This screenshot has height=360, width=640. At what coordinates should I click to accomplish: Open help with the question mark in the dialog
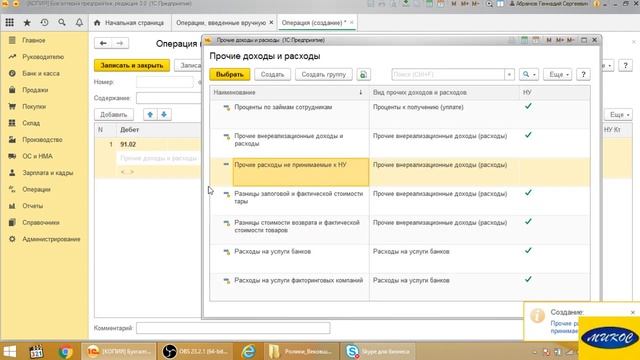583,75
